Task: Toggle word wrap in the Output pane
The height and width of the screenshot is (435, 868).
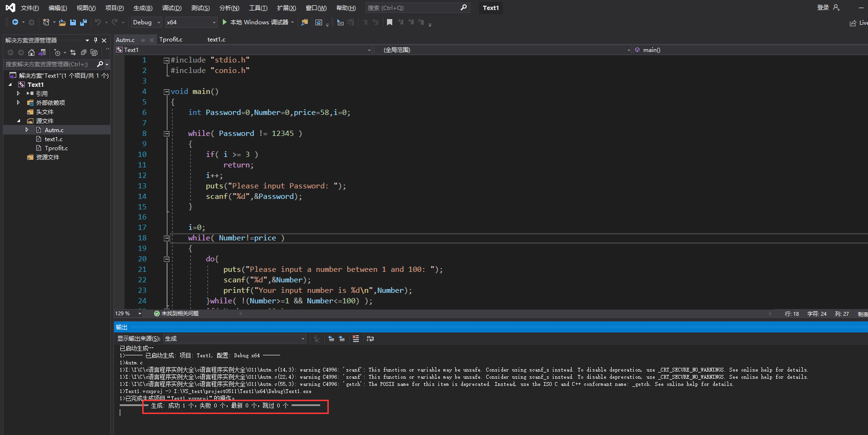Action: coord(370,339)
